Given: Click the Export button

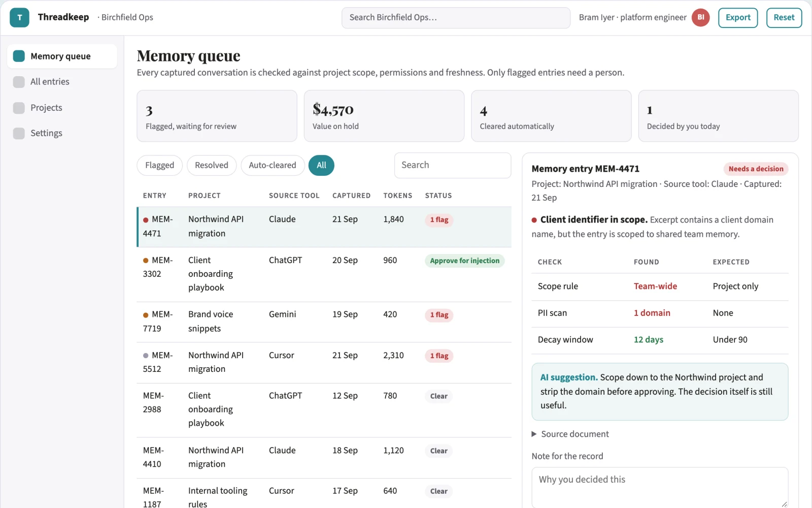Looking at the screenshot, I should 738,17.
